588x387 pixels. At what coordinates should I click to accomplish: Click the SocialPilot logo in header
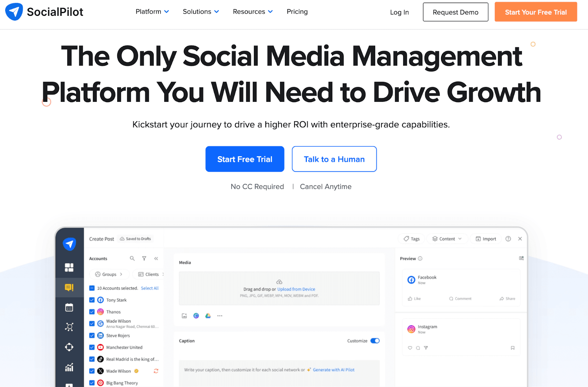[44, 12]
